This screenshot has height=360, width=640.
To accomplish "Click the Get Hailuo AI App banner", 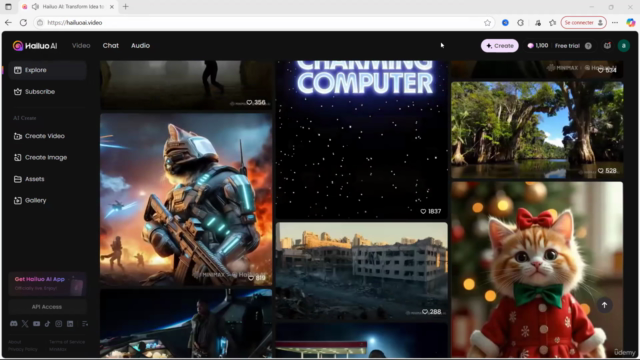I will (47, 284).
